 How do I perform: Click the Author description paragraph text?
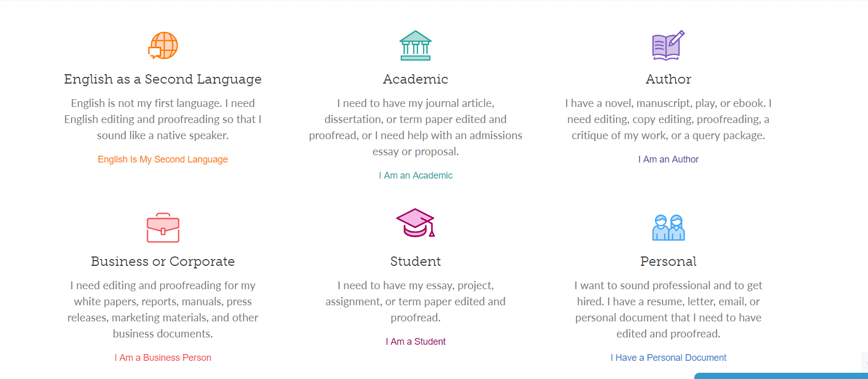click(x=668, y=119)
